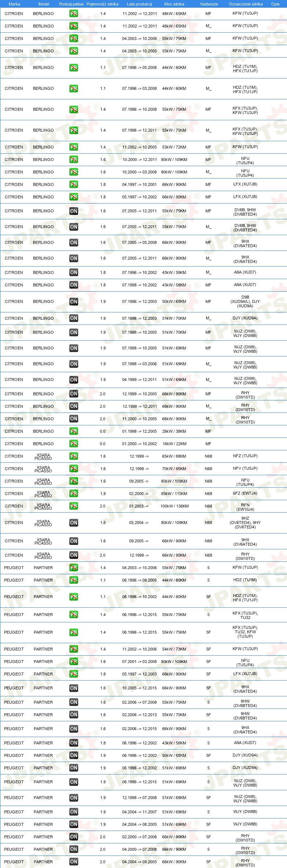
Task: Click the 'NFV (TU5JP)' engine code cell
Action: click(x=245, y=469)
